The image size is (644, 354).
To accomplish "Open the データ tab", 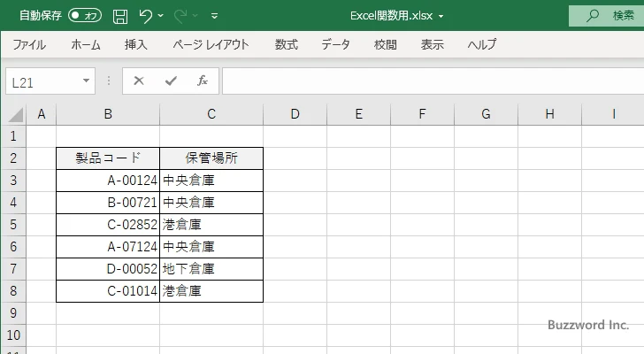I will point(335,44).
